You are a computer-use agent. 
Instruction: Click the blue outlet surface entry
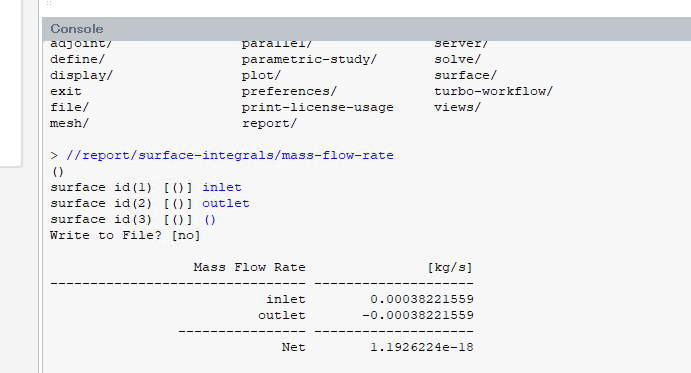click(226, 203)
